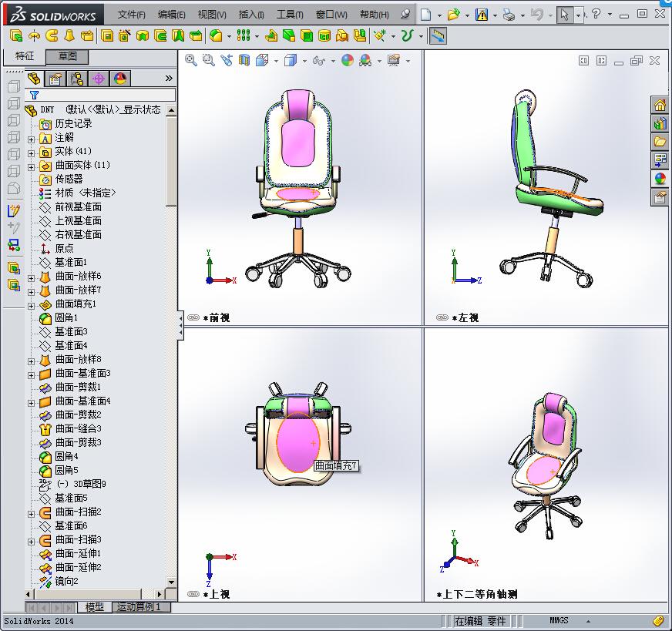Select 圆角4 fillet in the feature tree
Viewport: 672px width, 631px height.
[x=66, y=456]
